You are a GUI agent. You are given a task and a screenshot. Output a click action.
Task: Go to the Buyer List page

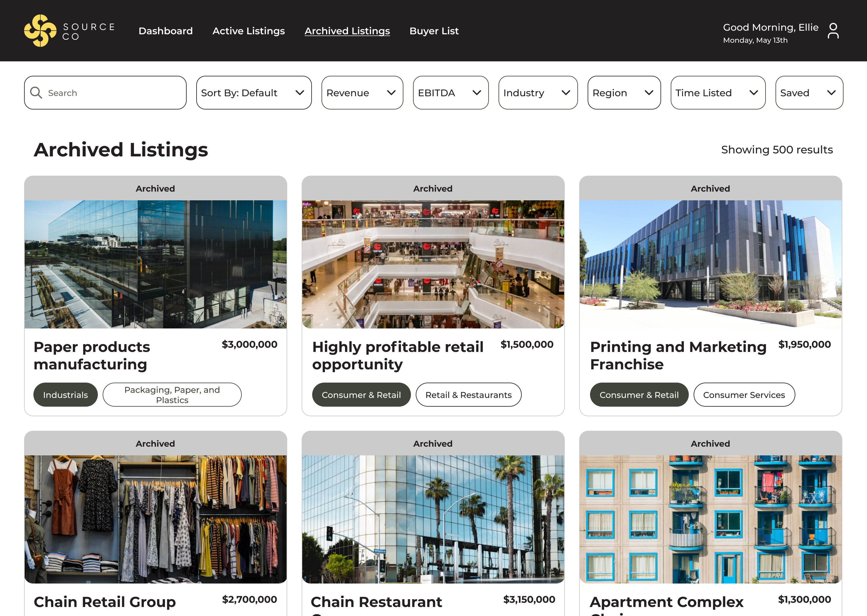coord(434,31)
